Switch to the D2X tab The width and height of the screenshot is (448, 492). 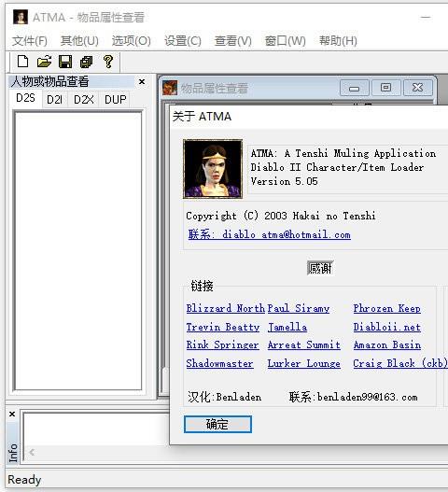(x=83, y=100)
